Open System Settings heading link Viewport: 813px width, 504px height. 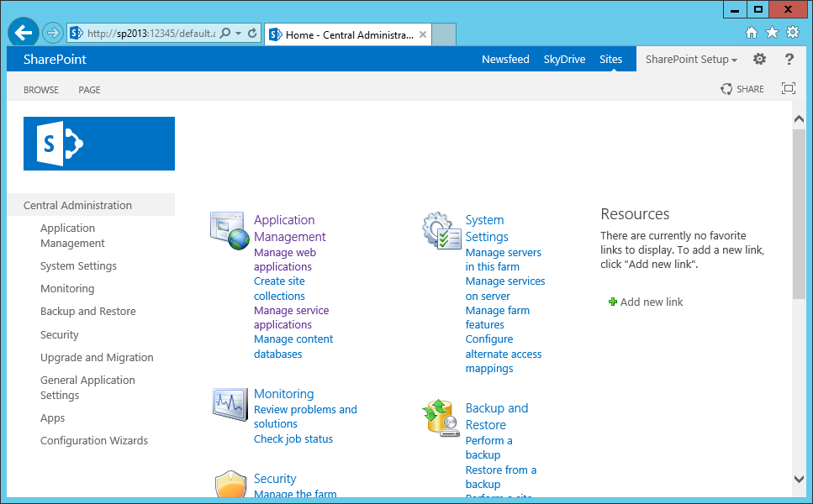487,228
